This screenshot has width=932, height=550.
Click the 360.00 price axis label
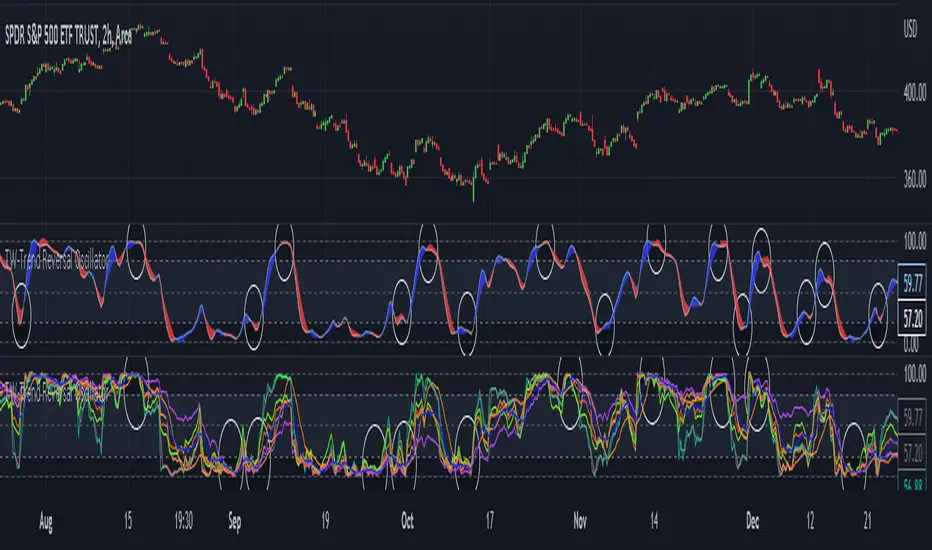pyautogui.click(x=910, y=184)
